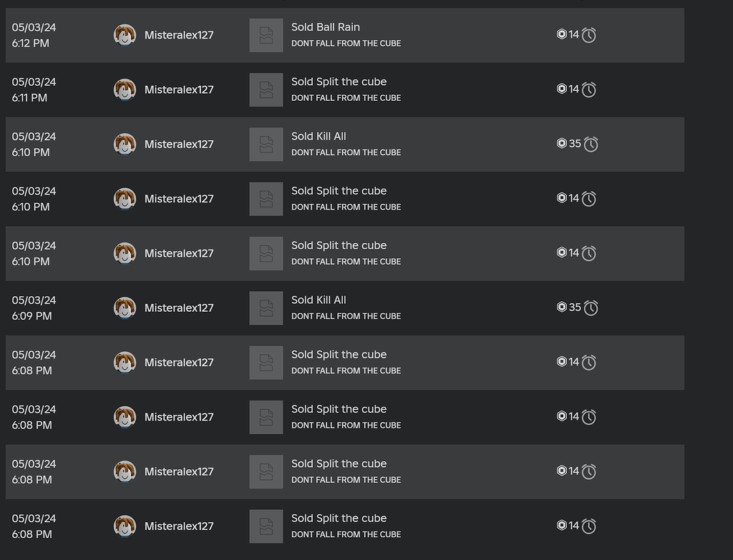
Task: Click the Robux icon beside 14 at 6:09 PM row
Action: click(563, 307)
